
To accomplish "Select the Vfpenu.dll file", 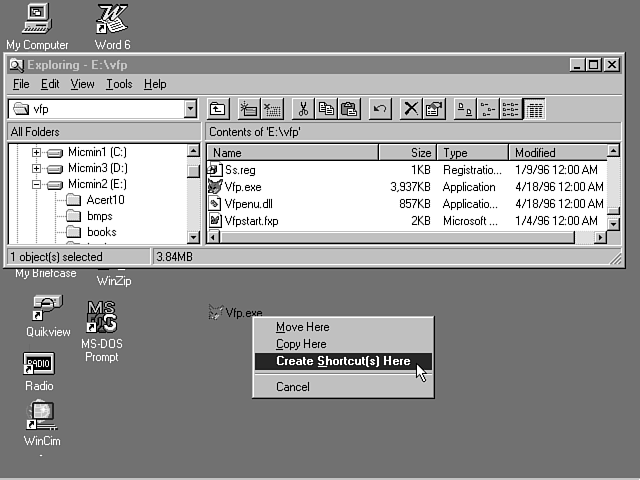I will tap(246, 203).
